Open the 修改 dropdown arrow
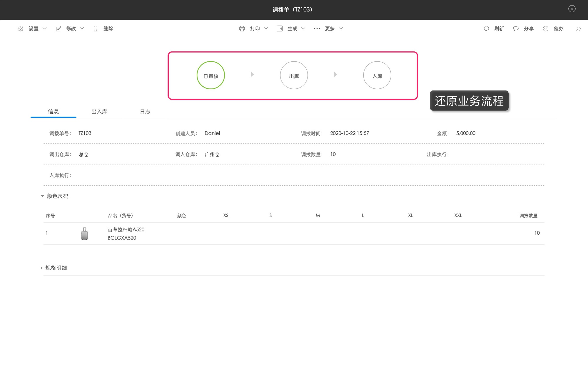The image size is (588, 366). [82, 28]
